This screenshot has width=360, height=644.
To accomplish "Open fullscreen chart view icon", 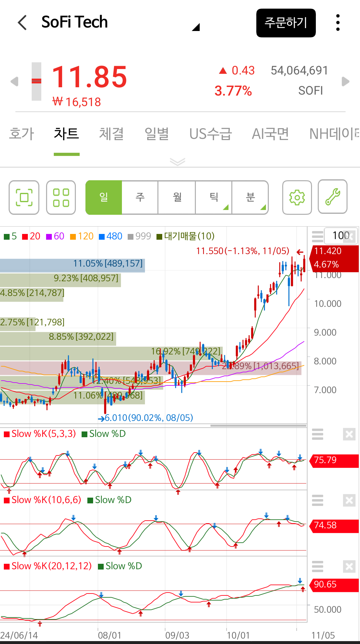I will [24, 197].
